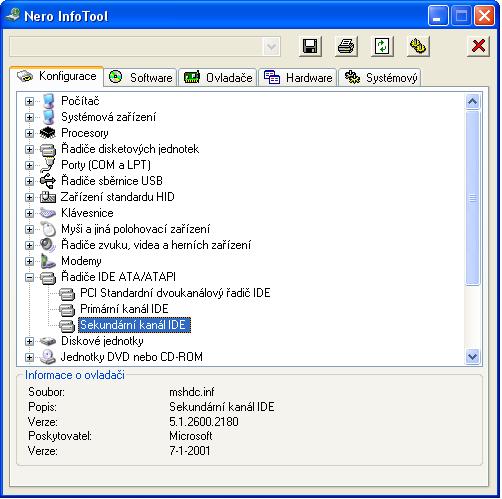The height and width of the screenshot is (499, 502).
Task: Click the Zařízení standardu HID icon
Action: pyautogui.click(x=48, y=197)
